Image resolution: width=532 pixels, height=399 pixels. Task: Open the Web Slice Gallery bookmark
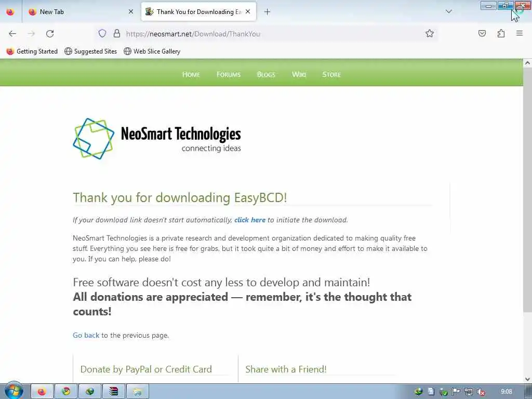(x=152, y=51)
